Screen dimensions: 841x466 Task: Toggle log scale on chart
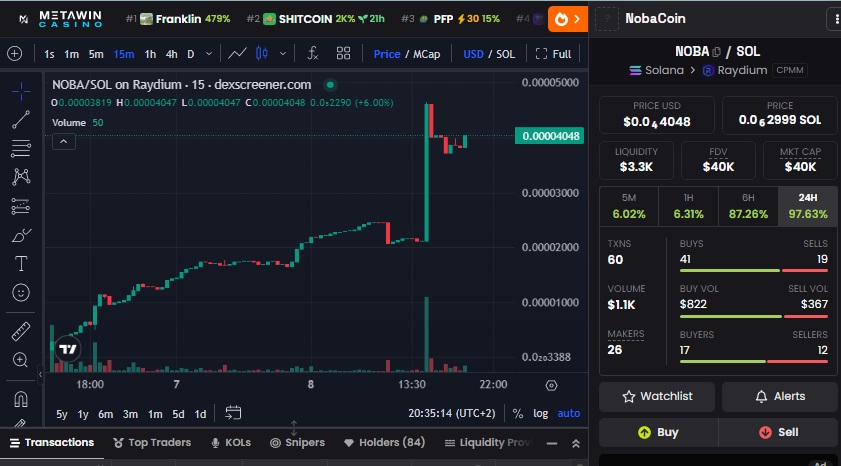point(541,413)
